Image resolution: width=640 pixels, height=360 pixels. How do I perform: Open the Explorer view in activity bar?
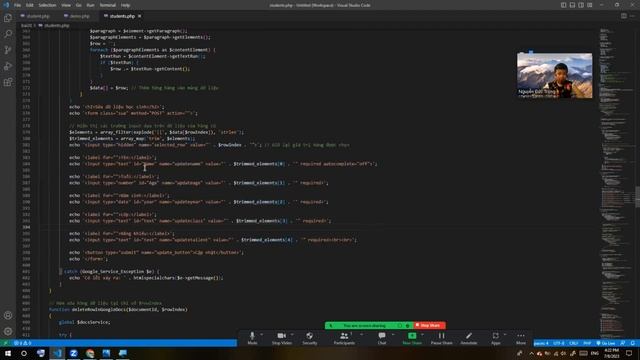(8, 18)
